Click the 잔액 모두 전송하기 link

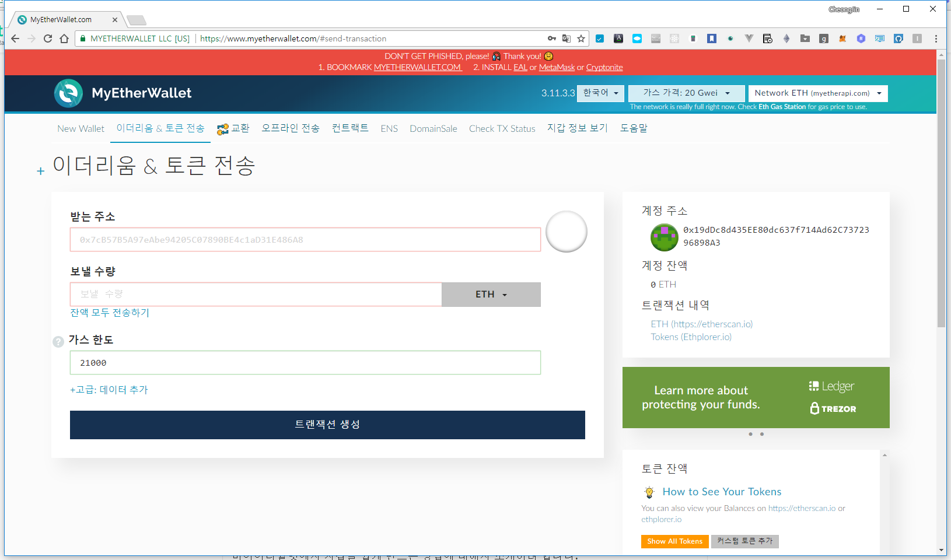110,313
